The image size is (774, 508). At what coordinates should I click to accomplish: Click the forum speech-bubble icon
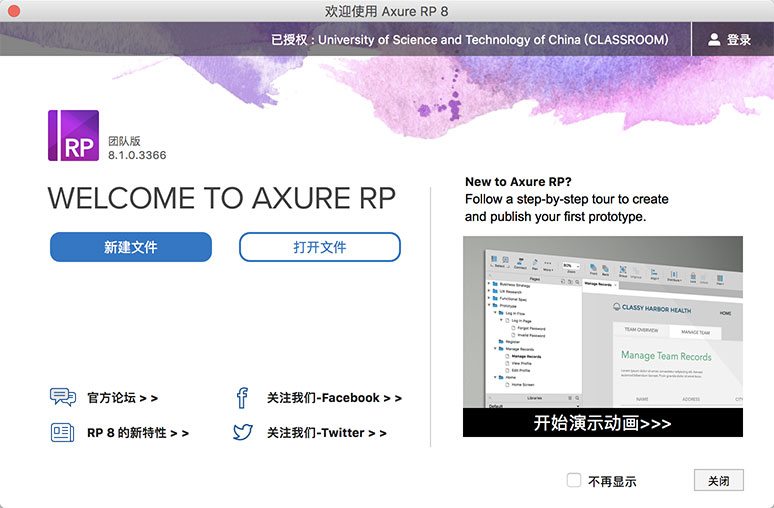tap(63, 397)
